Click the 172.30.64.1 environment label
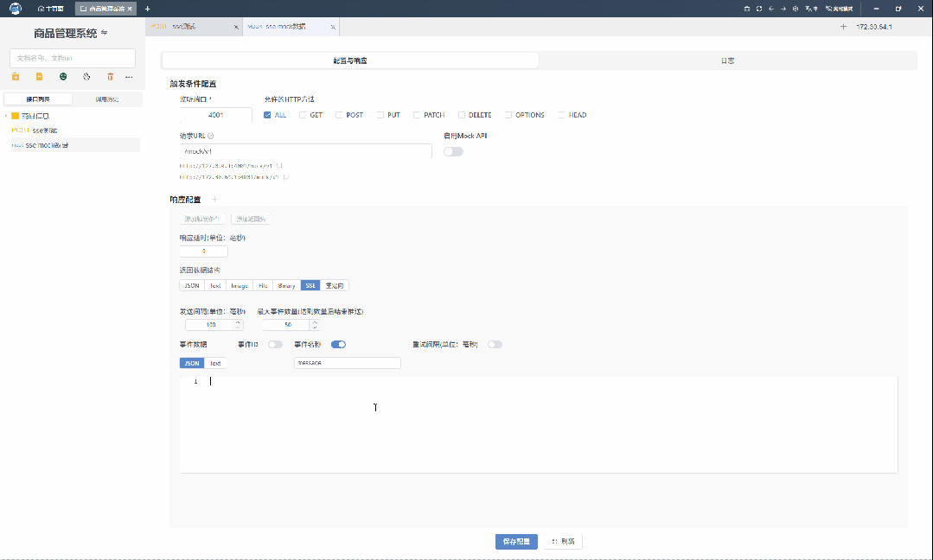Screen dimensions: 933x560 point(874,27)
